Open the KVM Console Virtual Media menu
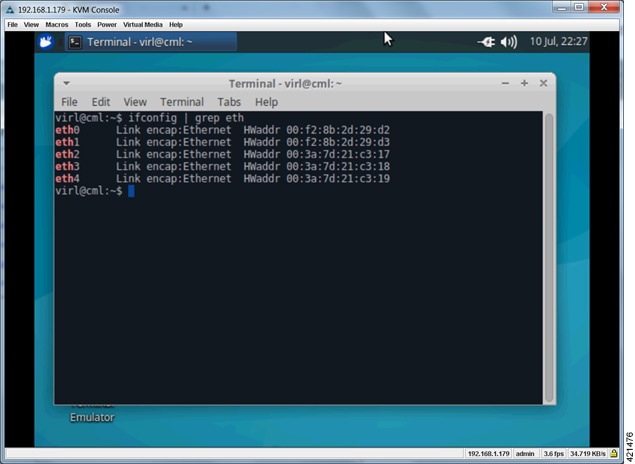The height and width of the screenshot is (464, 635). [143, 25]
